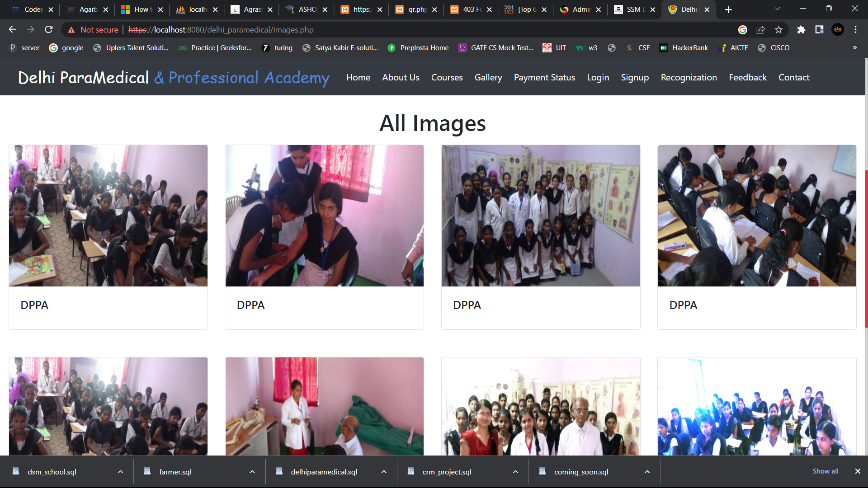This screenshot has width=868, height=488.
Task: Open Delhi ParaMedical site title link
Action: 174,77
